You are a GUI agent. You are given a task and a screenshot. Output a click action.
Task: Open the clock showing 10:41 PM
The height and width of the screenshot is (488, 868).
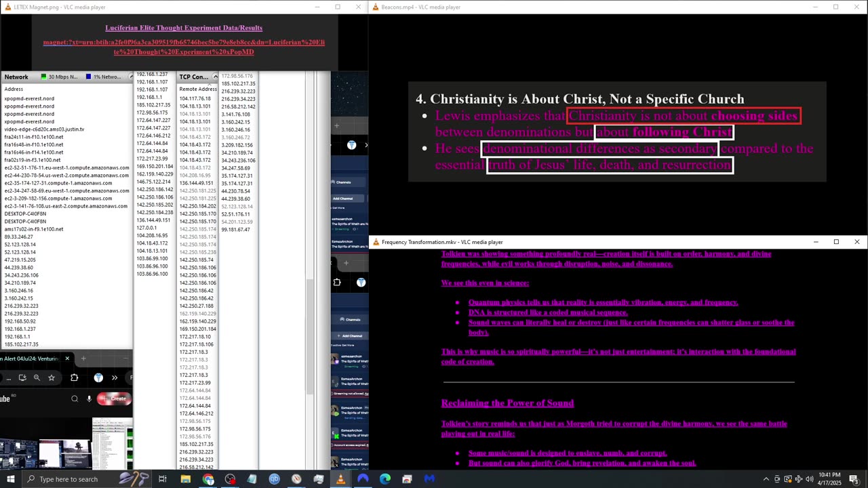point(829,479)
